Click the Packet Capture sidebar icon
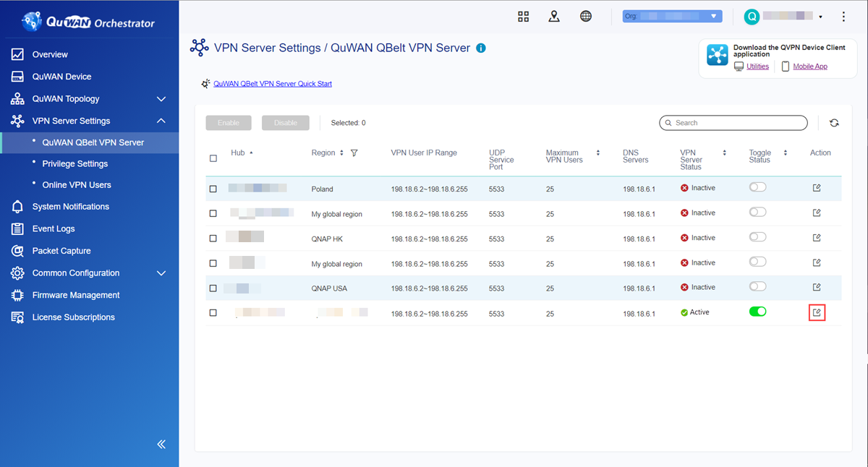This screenshot has height=467, width=868. [x=18, y=251]
